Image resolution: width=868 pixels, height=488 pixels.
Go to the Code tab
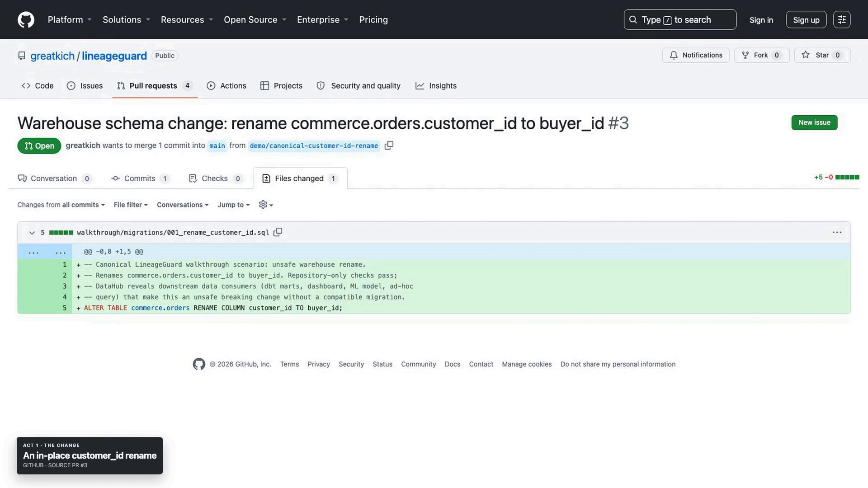tap(38, 86)
